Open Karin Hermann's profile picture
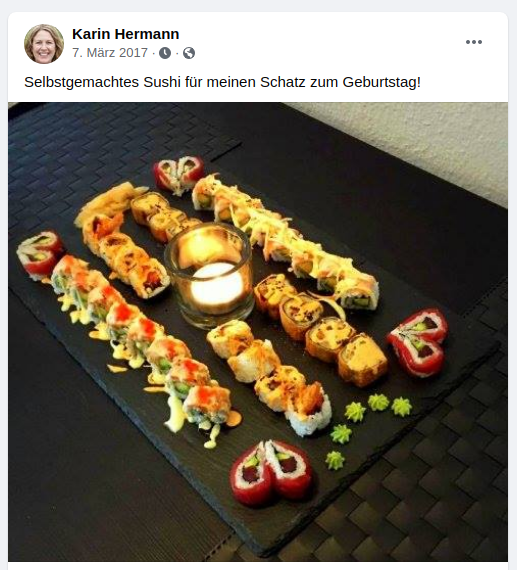Image resolution: width=517 pixels, height=570 pixels. tap(44, 44)
